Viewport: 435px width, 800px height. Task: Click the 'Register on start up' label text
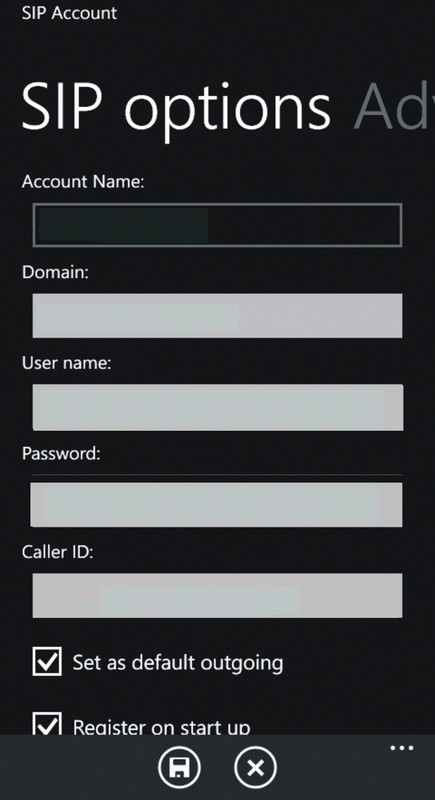(x=161, y=727)
